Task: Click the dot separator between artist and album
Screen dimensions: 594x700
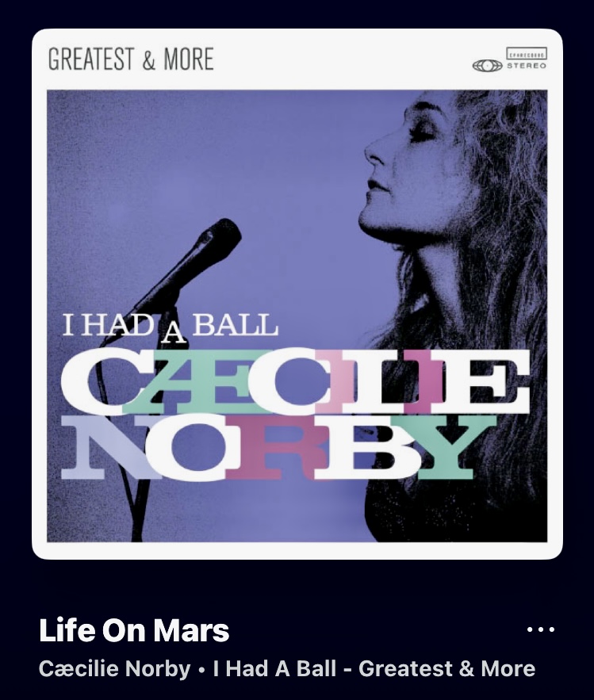Action: coord(202,670)
